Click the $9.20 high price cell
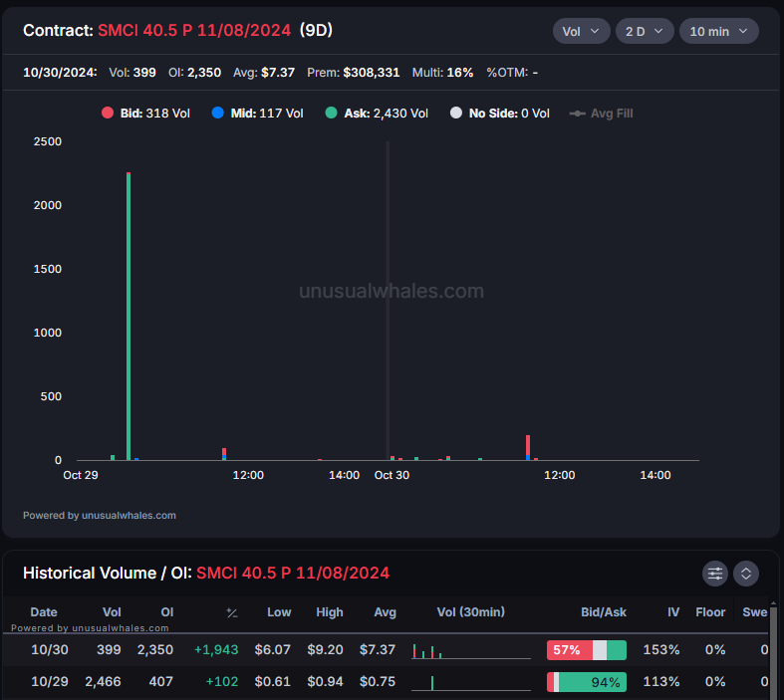784x700 pixels. tap(325, 649)
